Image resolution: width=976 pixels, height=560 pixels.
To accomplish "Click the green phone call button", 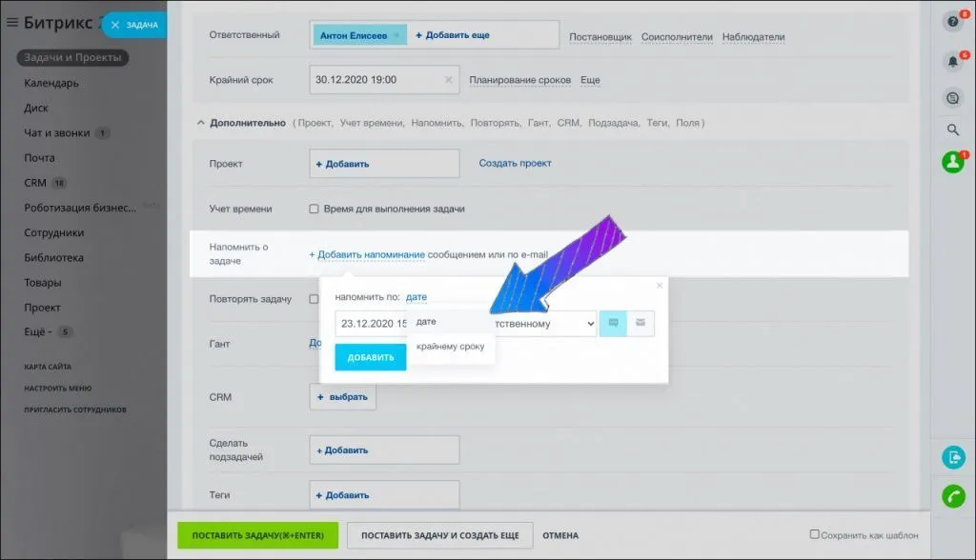I will 952,496.
